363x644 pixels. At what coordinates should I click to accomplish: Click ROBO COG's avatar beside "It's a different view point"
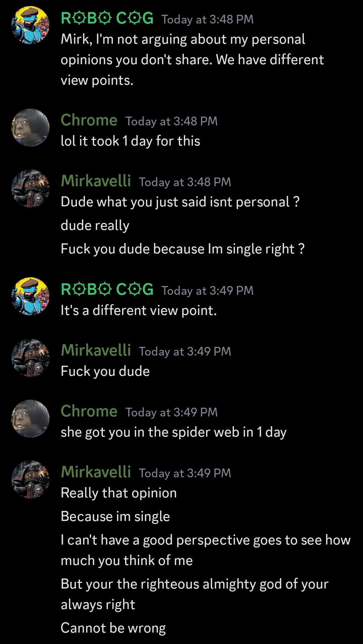(x=31, y=296)
